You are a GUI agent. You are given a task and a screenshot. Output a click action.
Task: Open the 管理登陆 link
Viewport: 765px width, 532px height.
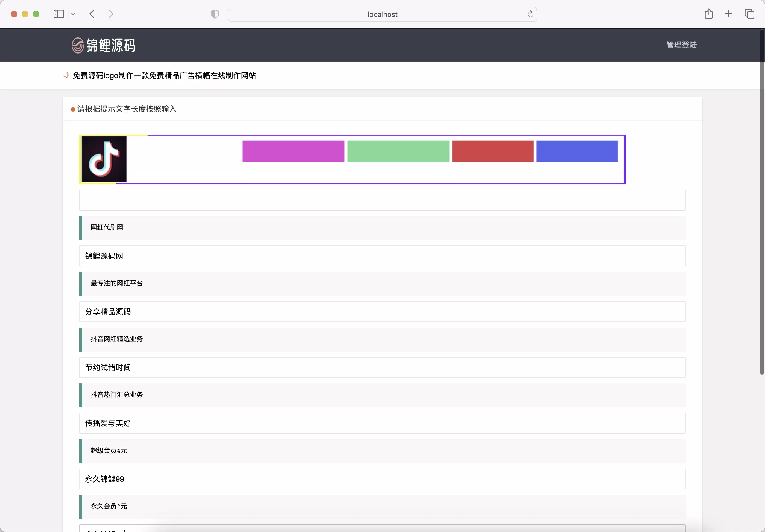point(681,45)
